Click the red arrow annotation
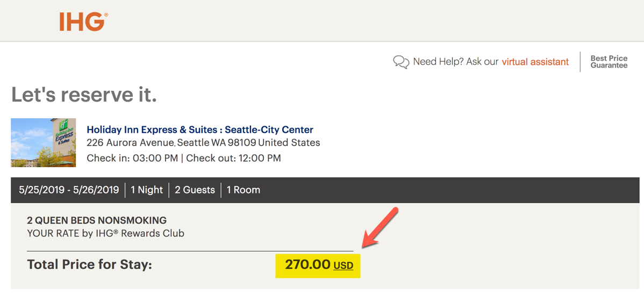The height and width of the screenshot is (294, 644). [380, 227]
